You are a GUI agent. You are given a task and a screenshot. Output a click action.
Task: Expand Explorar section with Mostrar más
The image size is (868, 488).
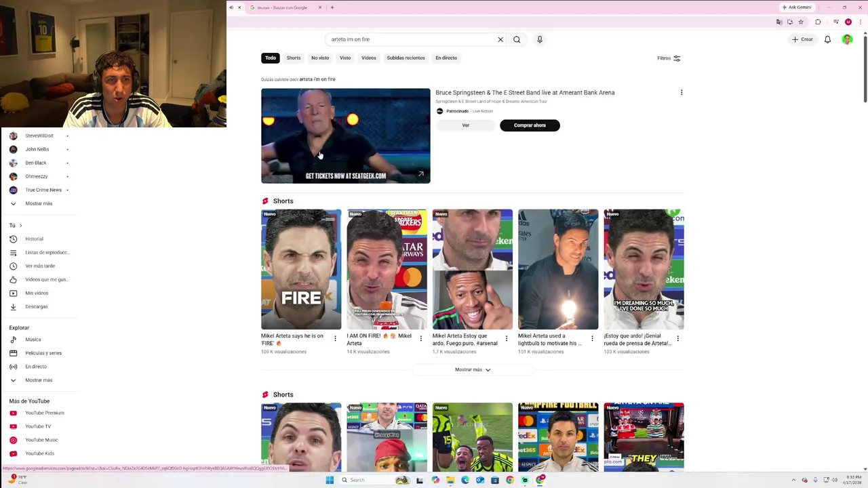pos(39,380)
